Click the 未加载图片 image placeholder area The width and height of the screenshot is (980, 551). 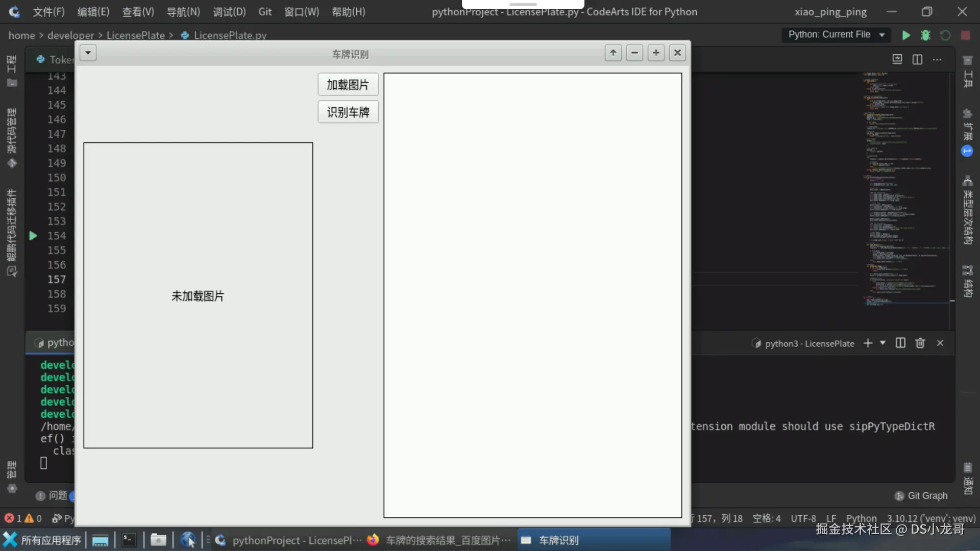(198, 295)
